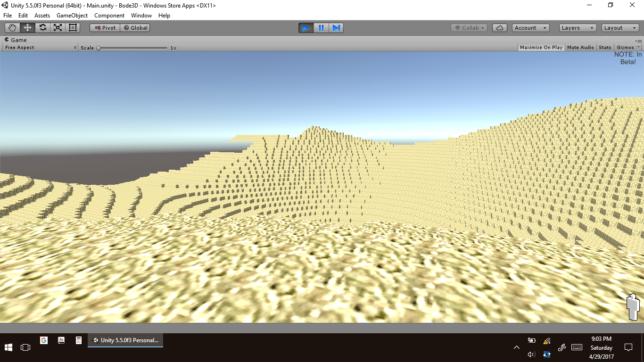Pause the running game

pos(321,28)
